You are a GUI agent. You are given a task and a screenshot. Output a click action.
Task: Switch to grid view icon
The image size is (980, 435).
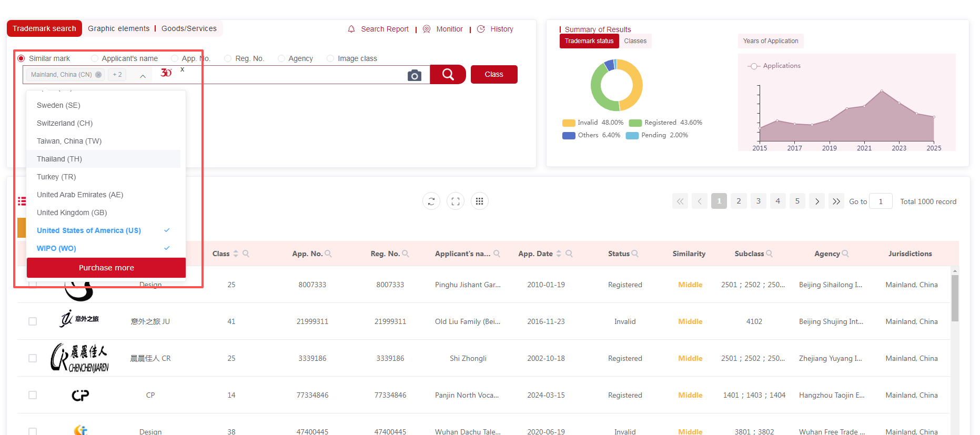pos(479,201)
